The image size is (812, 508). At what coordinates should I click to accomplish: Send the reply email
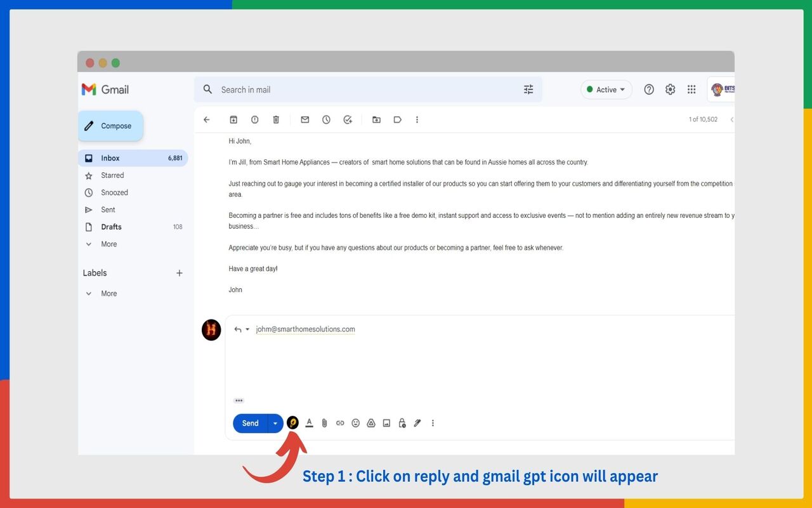pos(251,423)
